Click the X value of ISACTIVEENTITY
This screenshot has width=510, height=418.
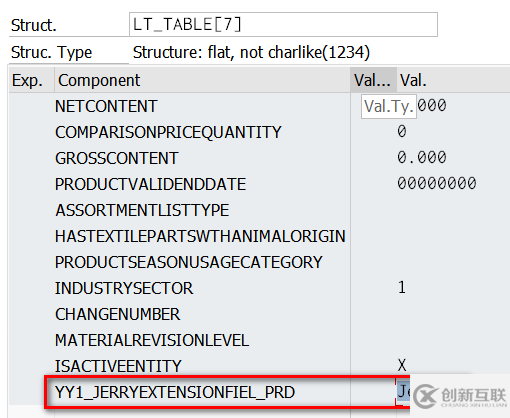(x=402, y=365)
